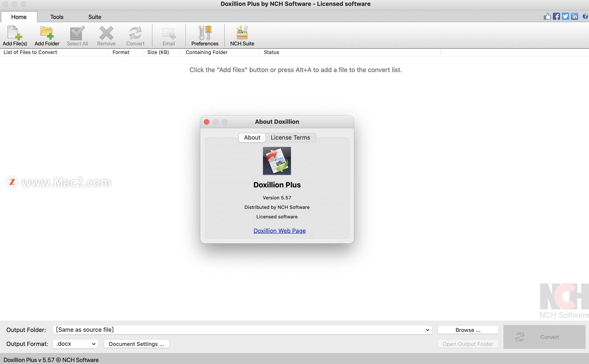Open the Doxillion Web Page link
Screen dimensions: 589x364
point(279,231)
